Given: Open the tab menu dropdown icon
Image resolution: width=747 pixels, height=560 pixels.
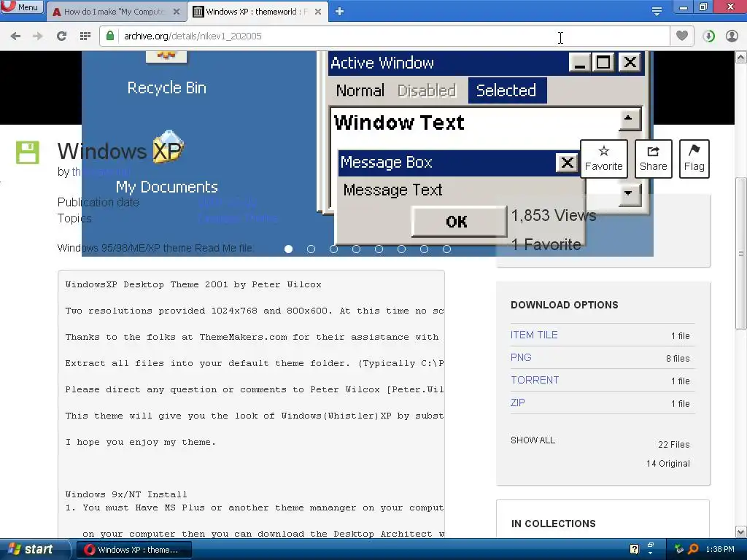Looking at the screenshot, I should point(657,11).
